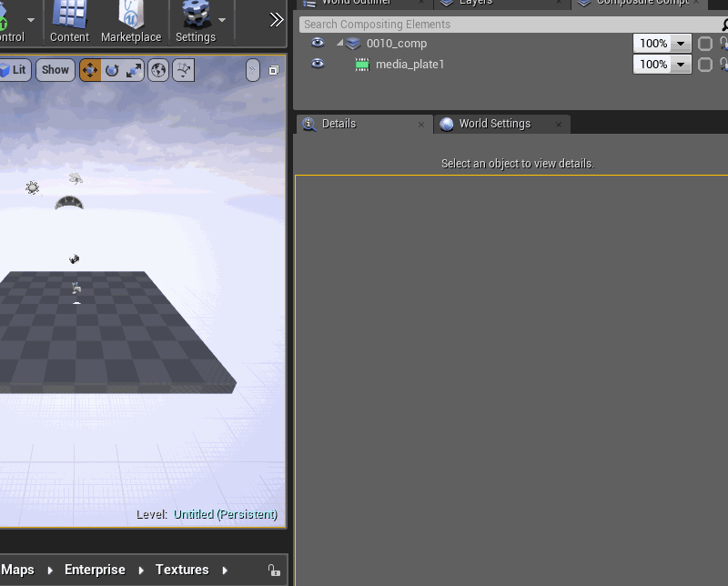Screen dimensions: 728x586
Task: Enable the checkbox beside 0010_comp opacity
Action: click(x=704, y=44)
